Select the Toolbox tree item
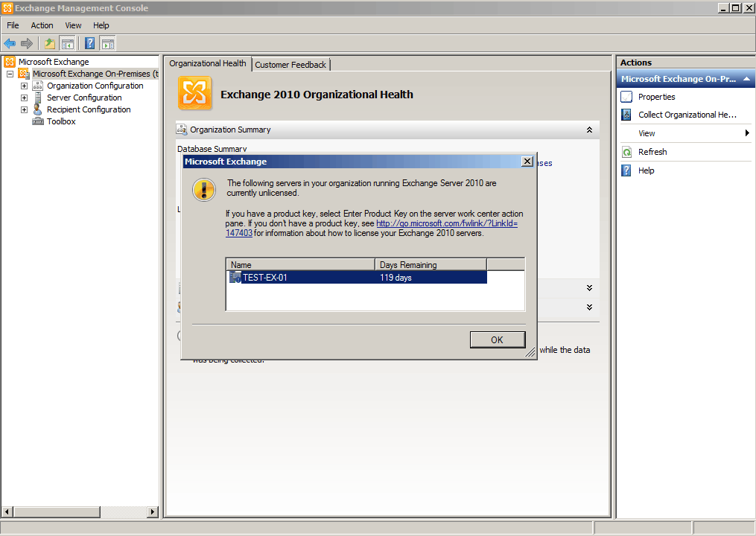This screenshot has height=536, width=756. click(61, 121)
